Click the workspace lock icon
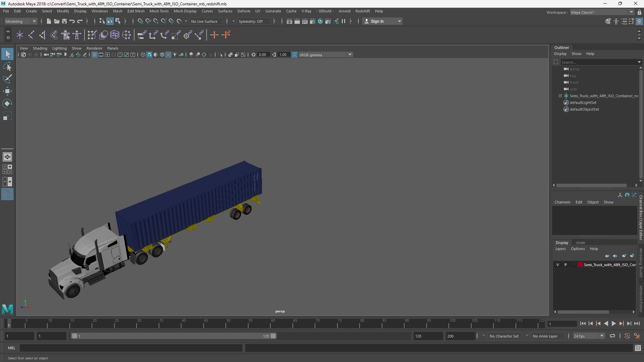644x362 pixels. click(x=639, y=12)
